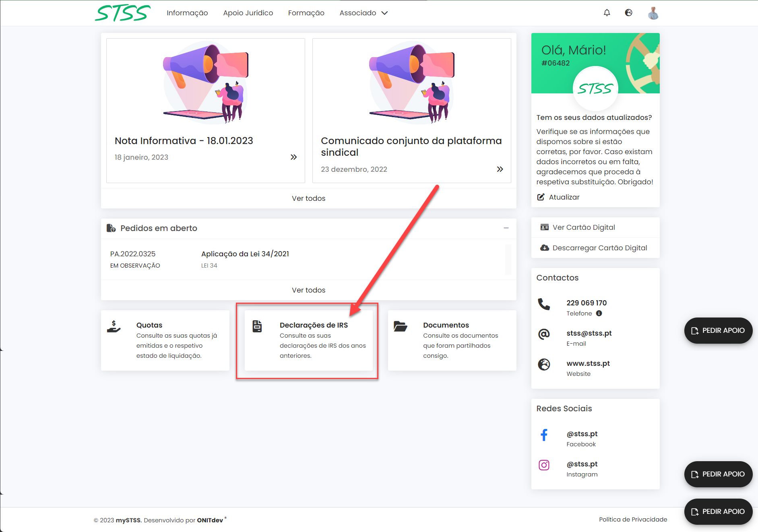Click the info icon next to Telefone
This screenshot has height=532, width=758.
point(599,313)
